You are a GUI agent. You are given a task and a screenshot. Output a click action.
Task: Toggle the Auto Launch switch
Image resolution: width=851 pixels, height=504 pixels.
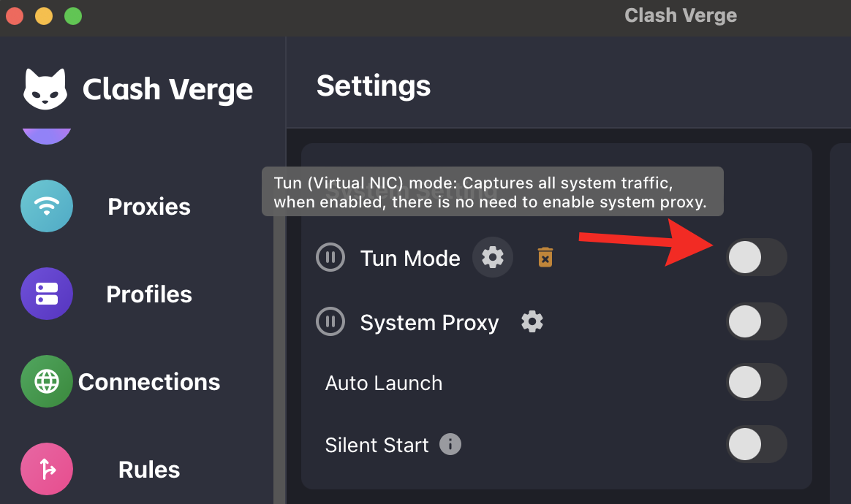[x=757, y=383]
